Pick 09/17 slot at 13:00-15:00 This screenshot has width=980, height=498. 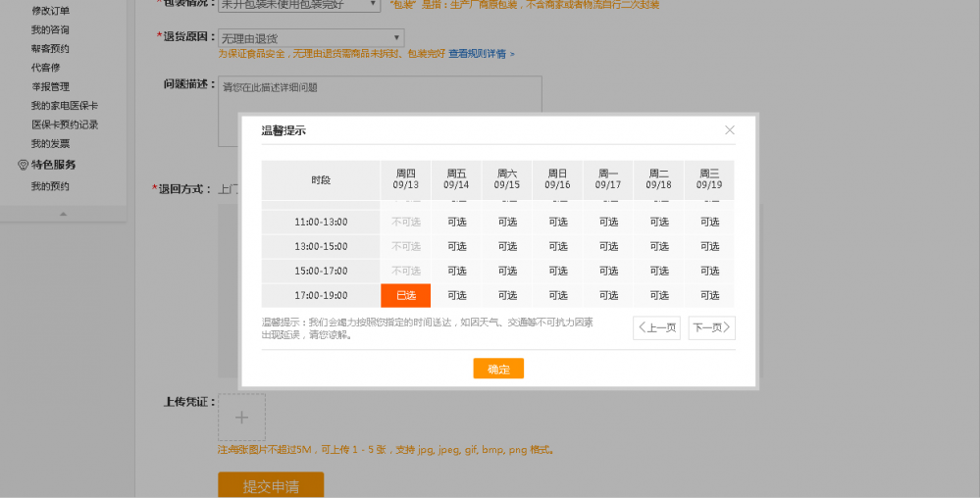tap(608, 246)
